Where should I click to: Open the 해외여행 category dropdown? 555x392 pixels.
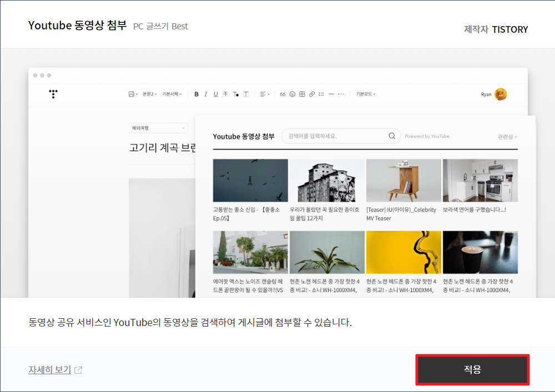click(x=158, y=128)
